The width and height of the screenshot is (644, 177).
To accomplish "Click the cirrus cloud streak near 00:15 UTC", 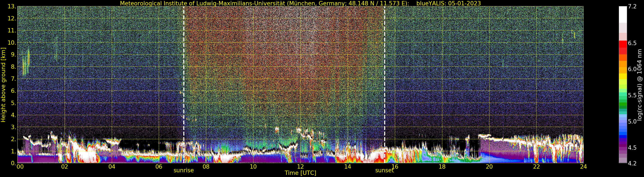I will click(26, 63).
